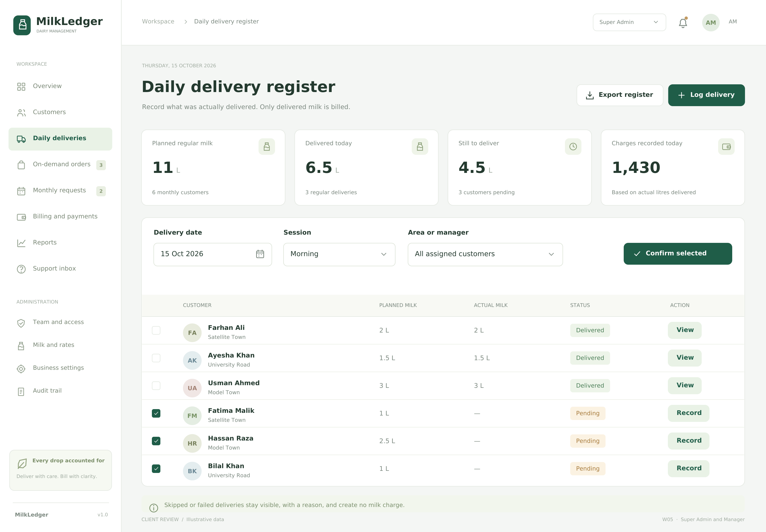The width and height of the screenshot is (766, 532).
Task: Click Ayesha Khan's AK avatar
Action: 192,360
